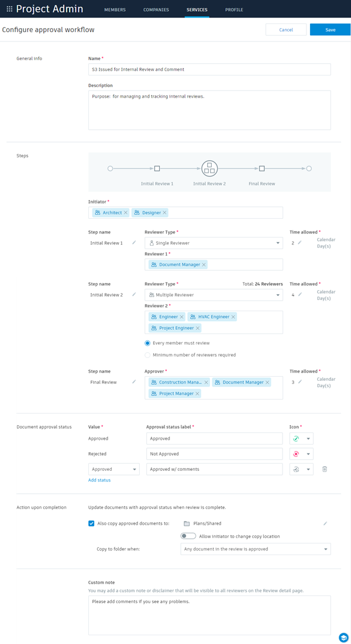Open the Copy to folder when dropdown

[255, 548]
